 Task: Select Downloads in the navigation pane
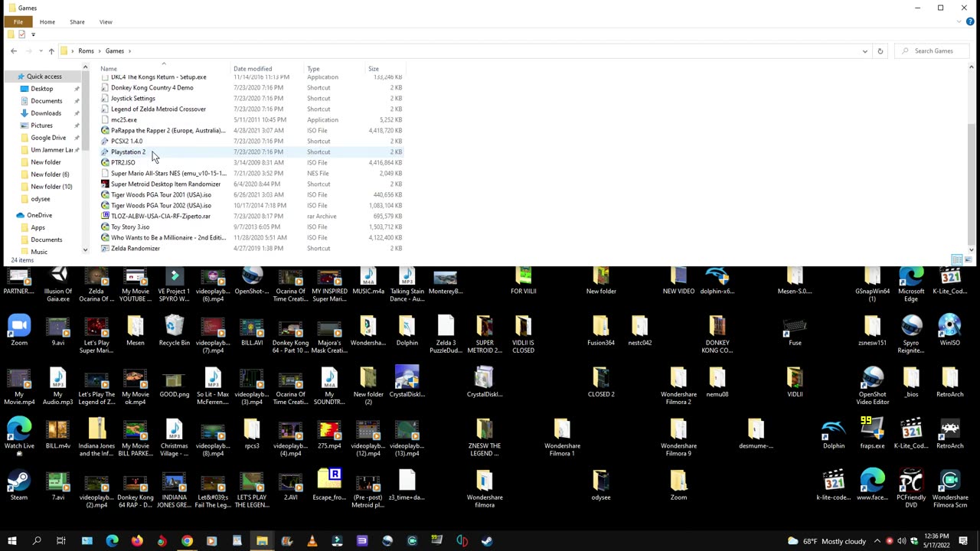(x=46, y=113)
